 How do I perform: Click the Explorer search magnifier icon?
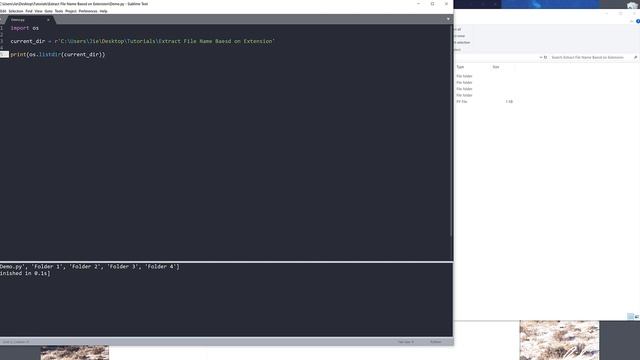point(636,58)
